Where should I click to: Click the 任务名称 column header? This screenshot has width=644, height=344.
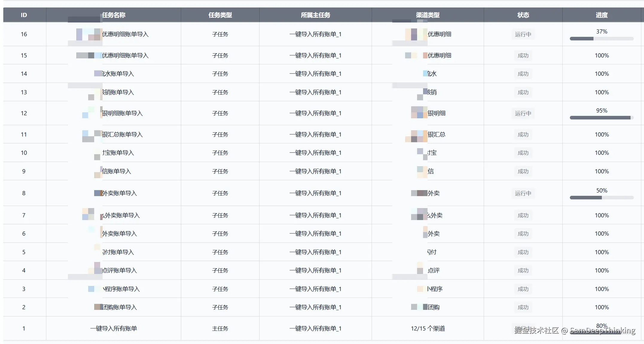click(x=114, y=15)
